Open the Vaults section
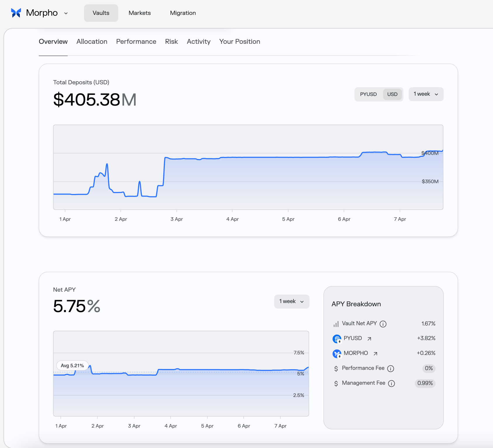This screenshot has width=493, height=448. (101, 13)
